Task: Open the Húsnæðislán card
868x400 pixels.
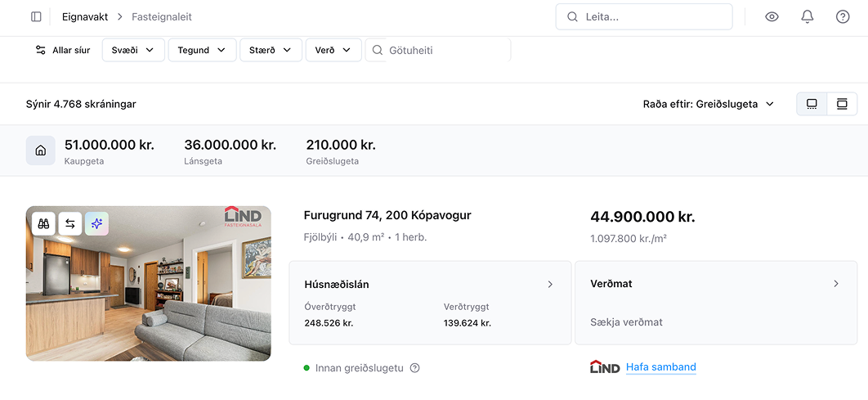Action: [x=430, y=303]
